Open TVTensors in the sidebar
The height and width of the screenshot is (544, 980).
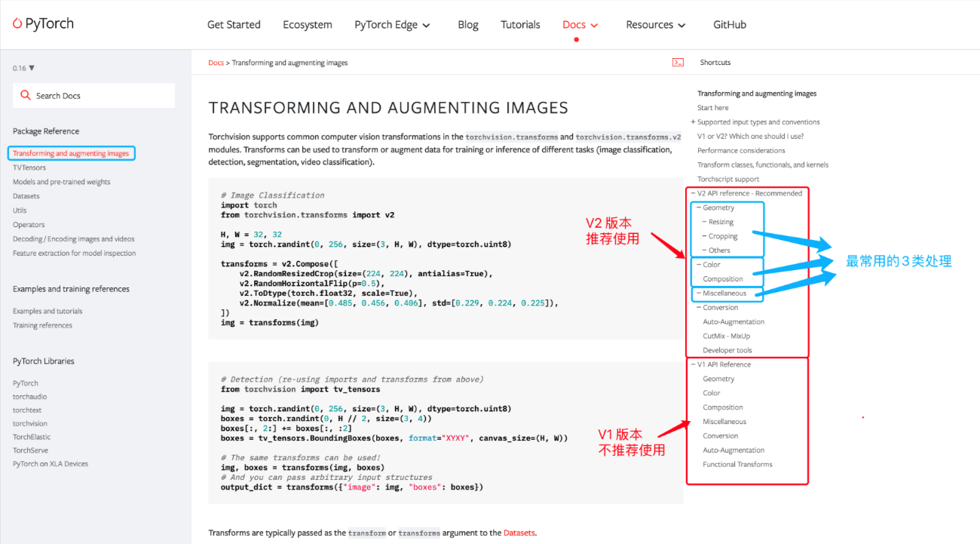coord(29,168)
